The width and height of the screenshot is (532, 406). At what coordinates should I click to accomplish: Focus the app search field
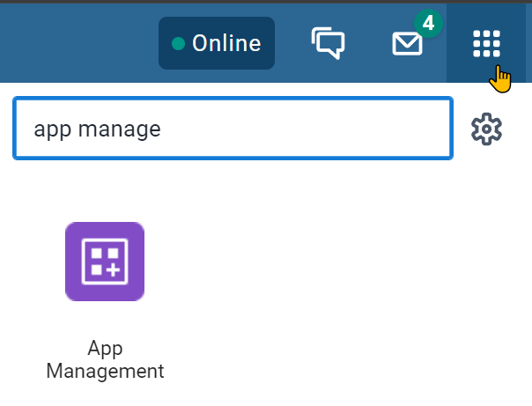coord(233,129)
